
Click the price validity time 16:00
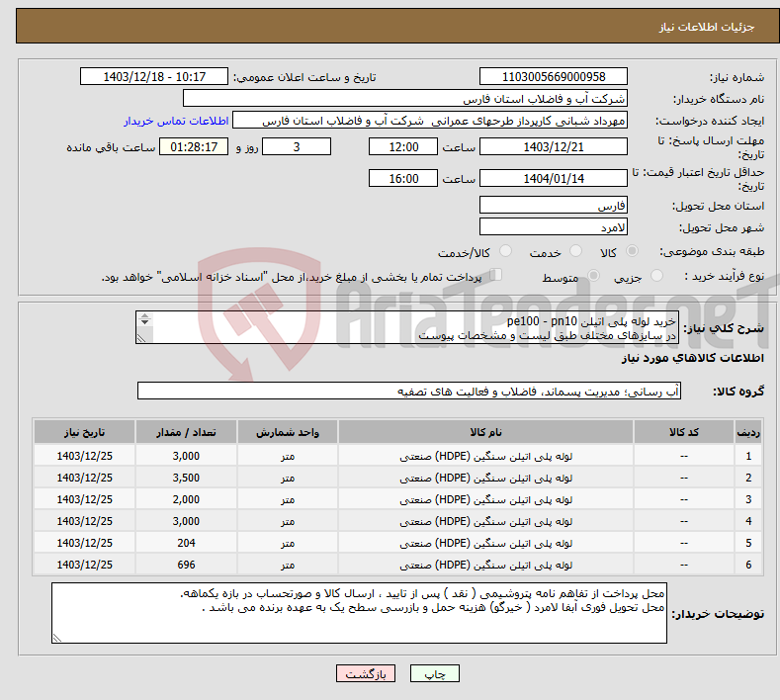pyautogui.click(x=403, y=178)
